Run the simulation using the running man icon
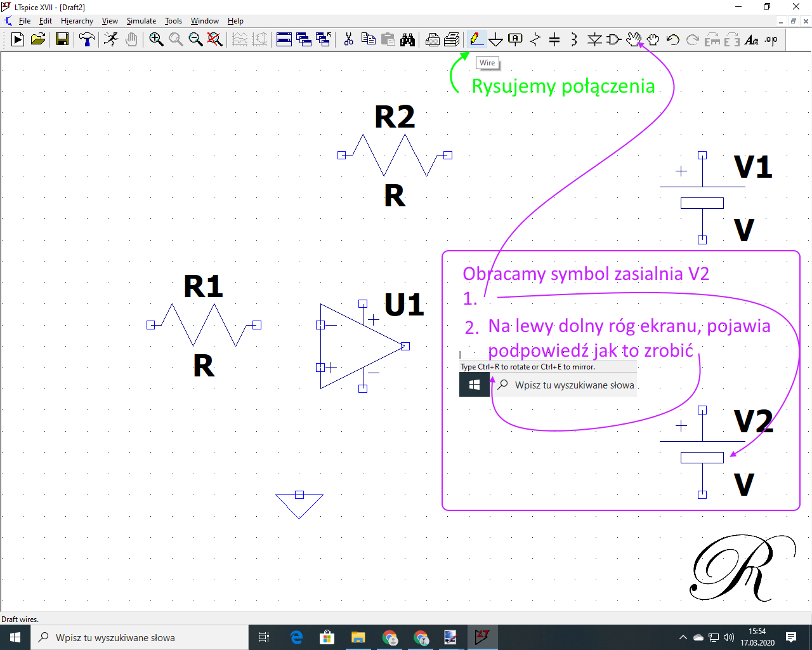This screenshot has height=650, width=812. (111, 39)
